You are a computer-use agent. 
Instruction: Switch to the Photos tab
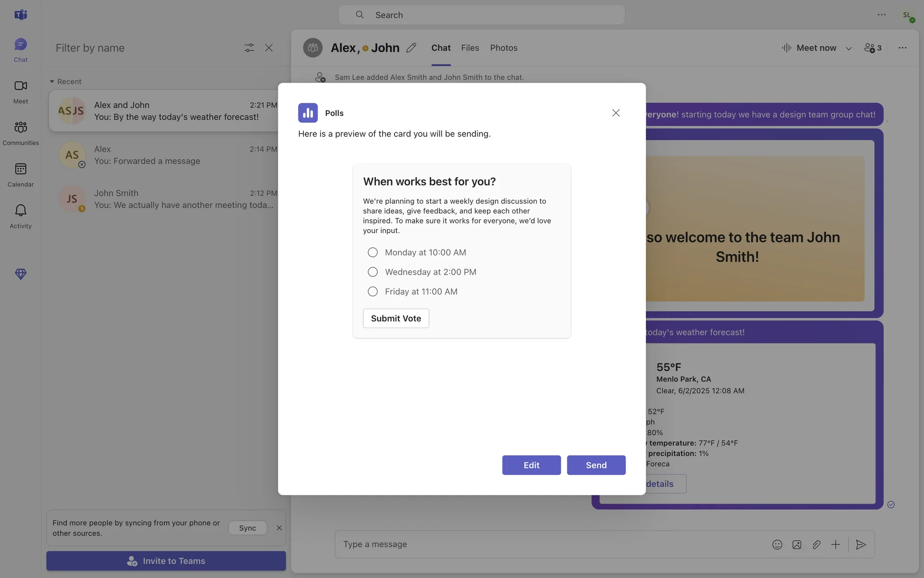click(x=503, y=48)
